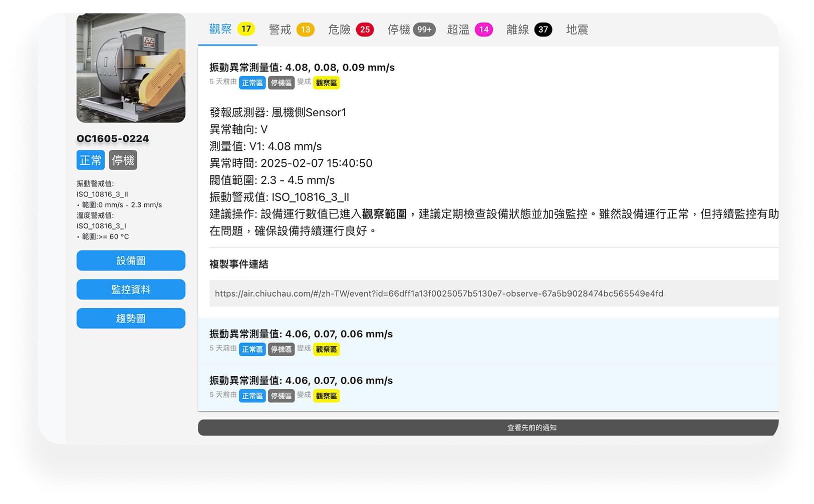Click the fan equipment thumbnail image
This screenshot has height=504, width=814.
pyautogui.click(x=131, y=68)
